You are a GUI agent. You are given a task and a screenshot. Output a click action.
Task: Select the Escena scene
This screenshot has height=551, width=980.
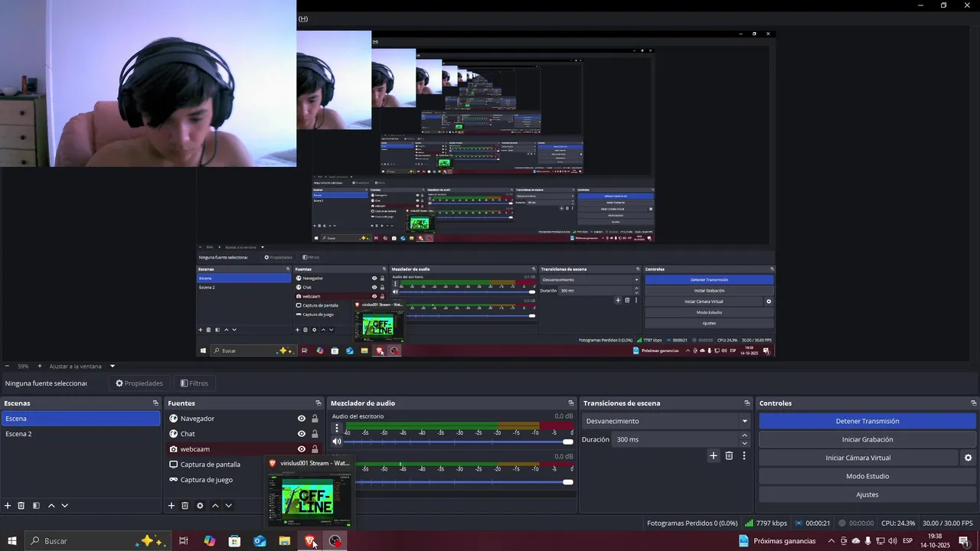[81, 419]
